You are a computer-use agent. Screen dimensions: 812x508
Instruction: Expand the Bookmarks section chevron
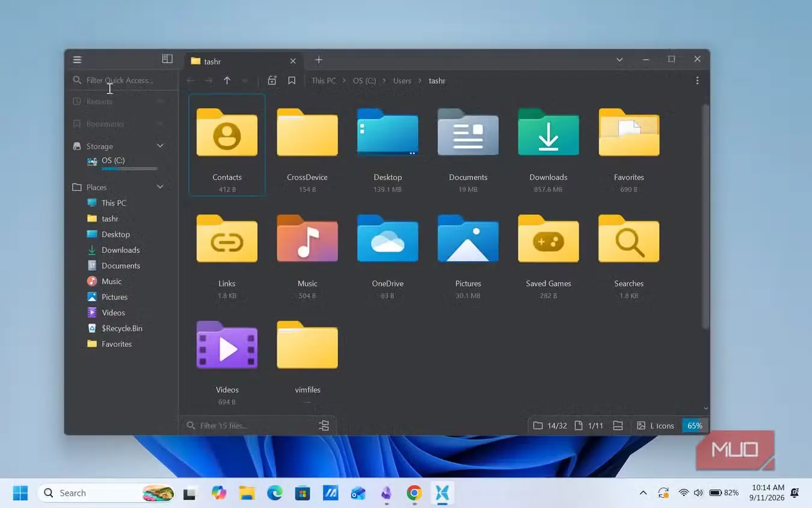coord(160,124)
